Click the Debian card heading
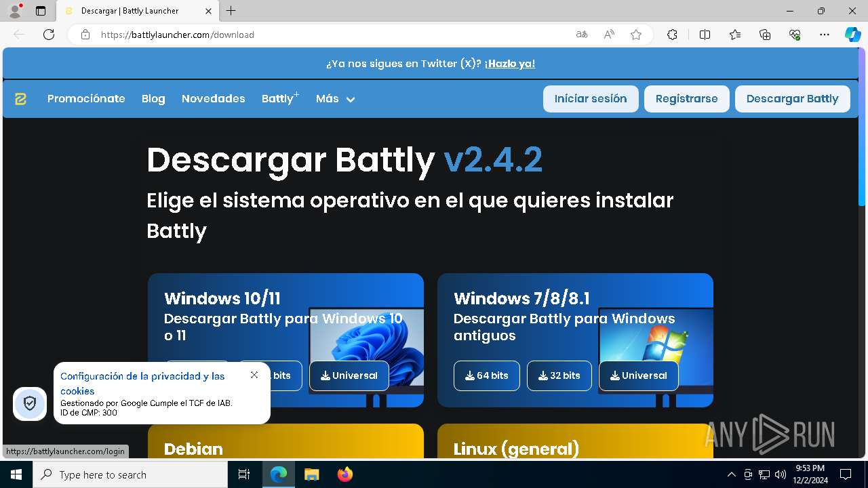This screenshot has width=868, height=488. 193,449
